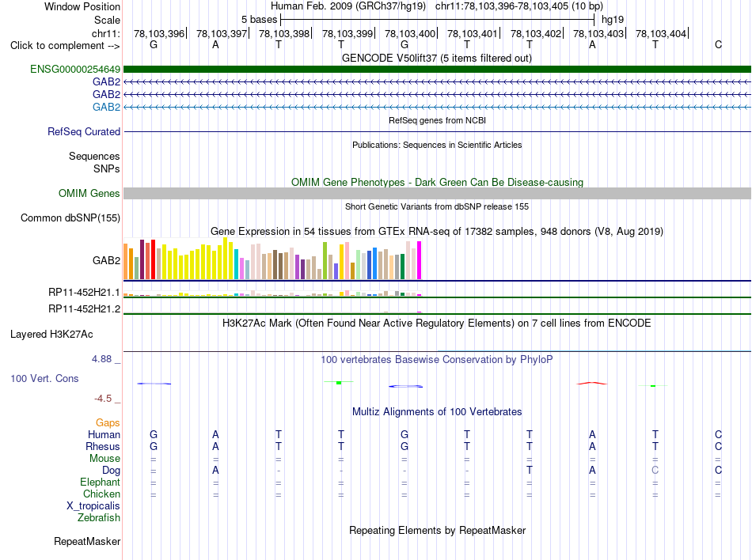Image resolution: width=752 pixels, height=560 pixels.
Task: Click the RP11-452H21.2 expression label
Action: click(x=85, y=309)
